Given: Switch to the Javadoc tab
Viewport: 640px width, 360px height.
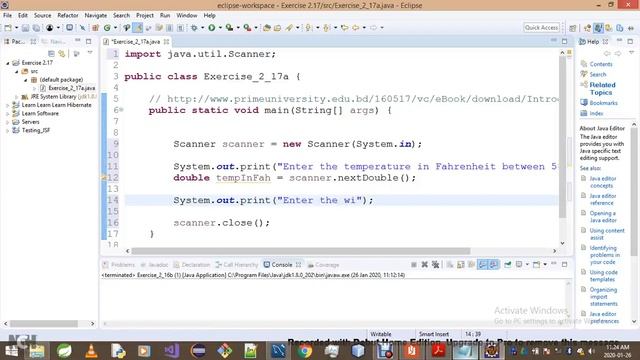Looking at the screenshot, I should tap(154, 265).
